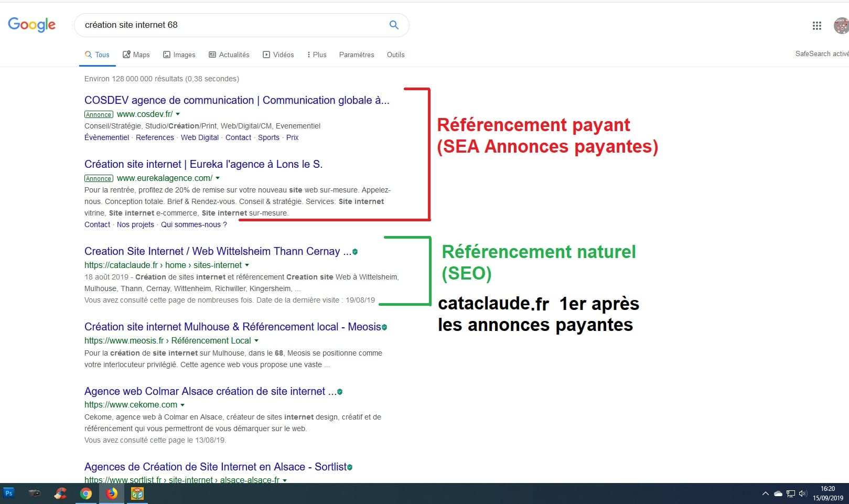This screenshot has width=849, height=504.
Task: Show hidden system tray icons
Action: 765,494
